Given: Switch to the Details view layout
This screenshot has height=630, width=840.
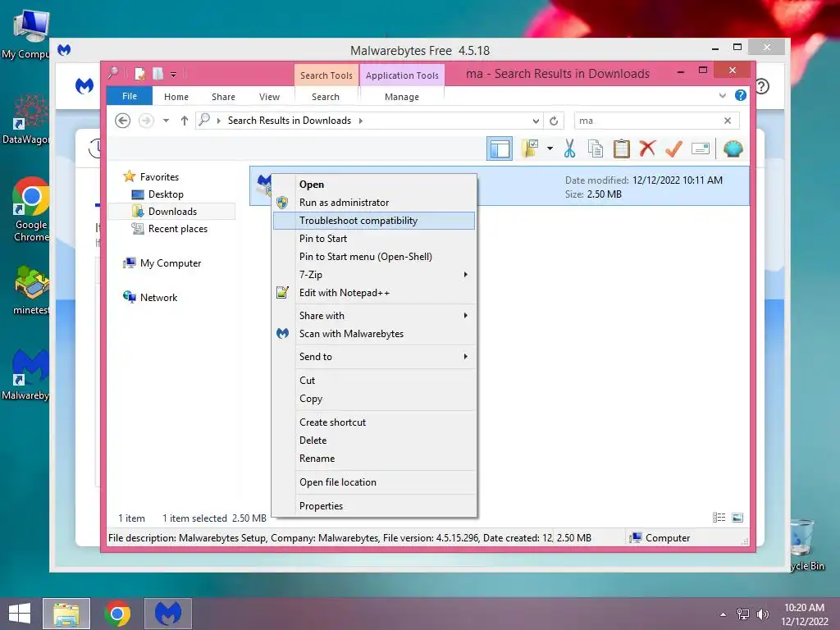Looking at the screenshot, I should pos(719,518).
